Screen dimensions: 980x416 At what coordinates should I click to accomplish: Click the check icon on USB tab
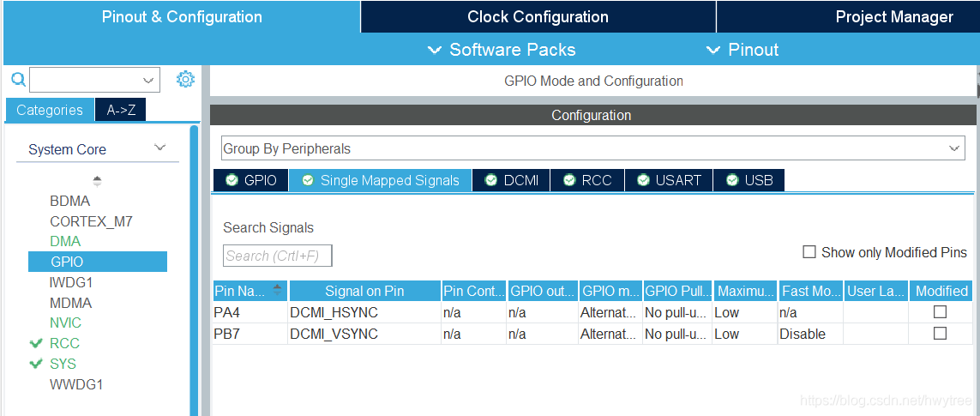click(732, 180)
